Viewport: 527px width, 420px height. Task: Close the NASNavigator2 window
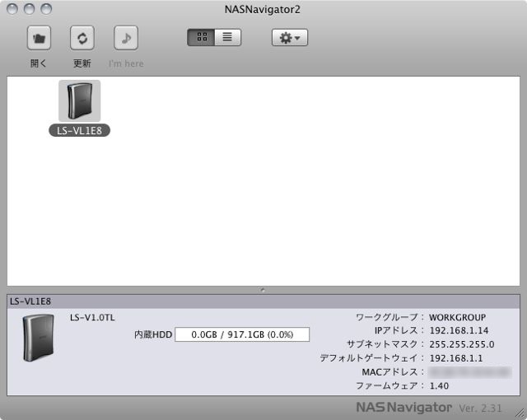12,9
